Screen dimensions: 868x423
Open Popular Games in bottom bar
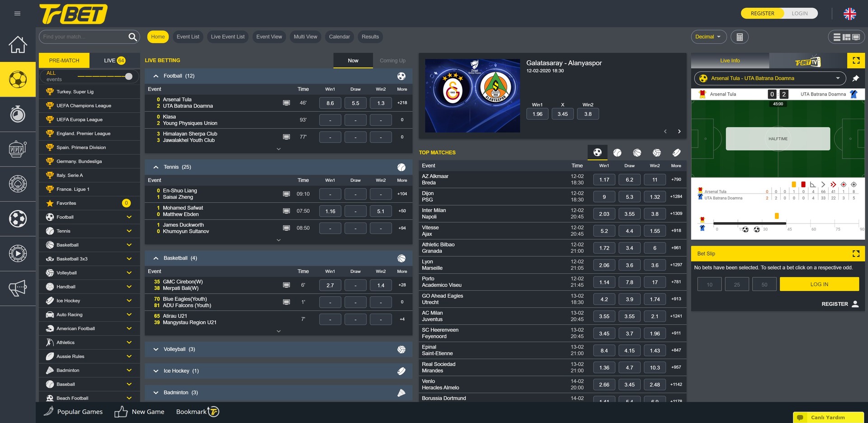(74, 412)
